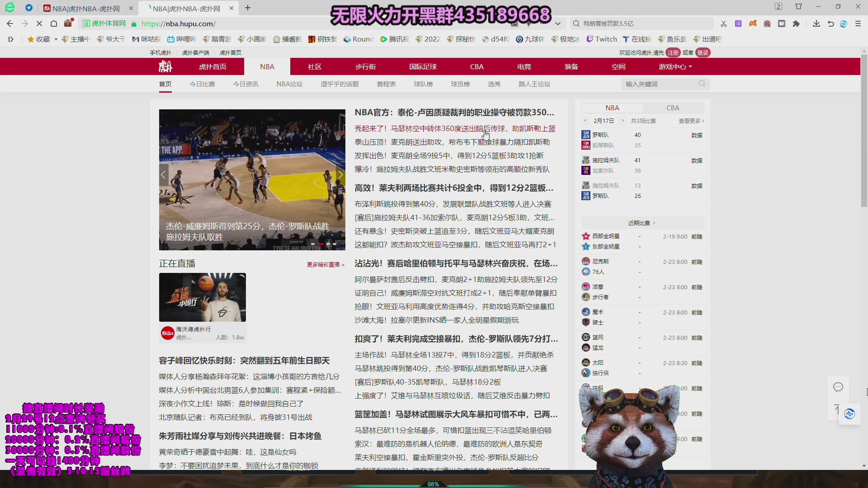Select the NBA scoreboard tab

point(612,108)
